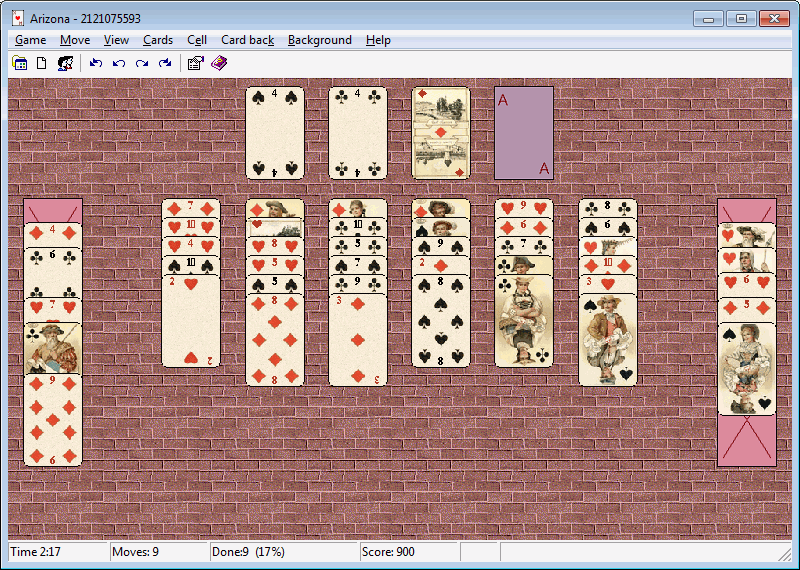Open the Background menu

[319, 40]
